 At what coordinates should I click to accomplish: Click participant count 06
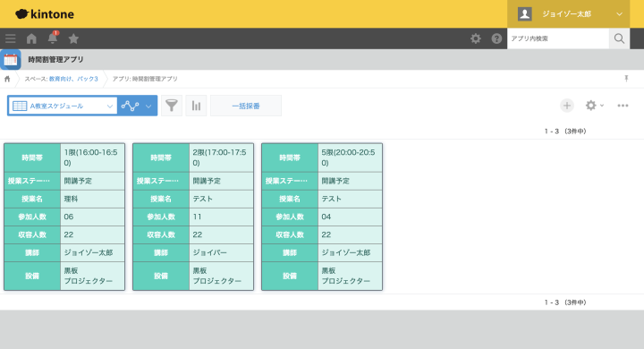coord(69,217)
